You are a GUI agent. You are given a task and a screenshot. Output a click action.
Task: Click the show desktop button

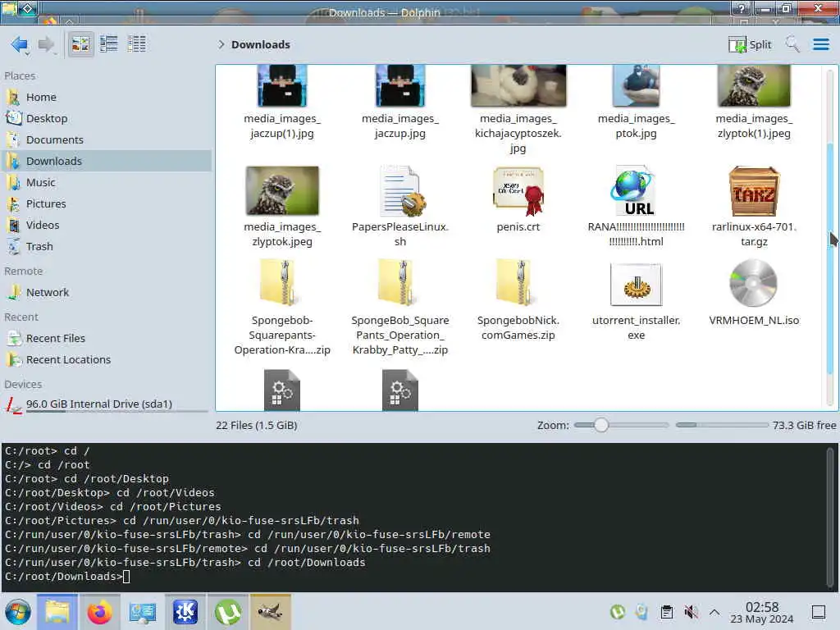[819, 612]
